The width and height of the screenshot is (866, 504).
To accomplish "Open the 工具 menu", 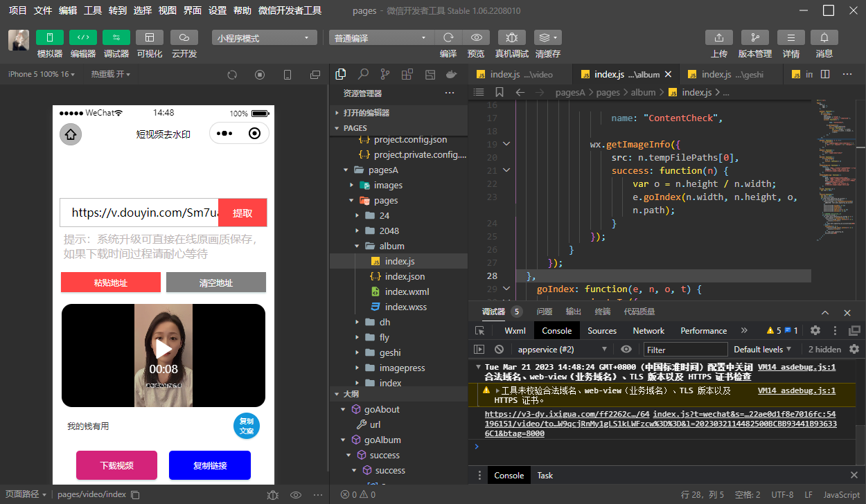I will pos(92,10).
